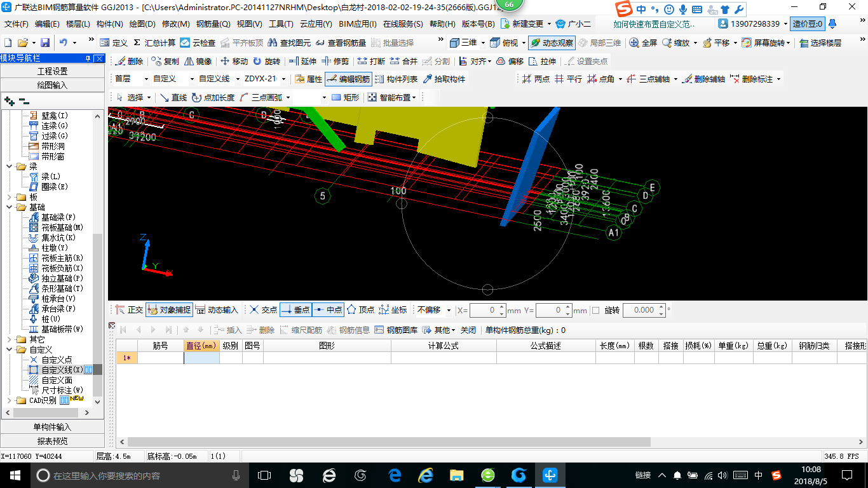Image resolution: width=868 pixels, height=488 pixels.
Task: Toggle 正交 orthogonal mode
Action: point(130,310)
